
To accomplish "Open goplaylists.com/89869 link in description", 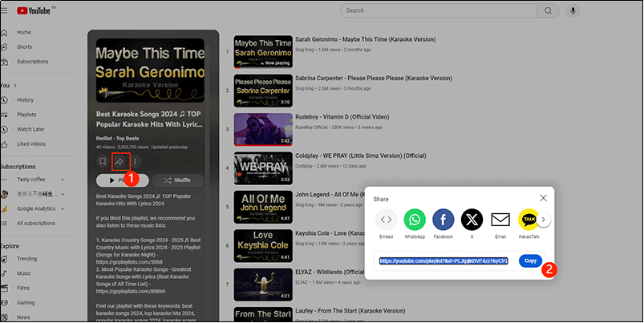I will [x=131, y=292].
